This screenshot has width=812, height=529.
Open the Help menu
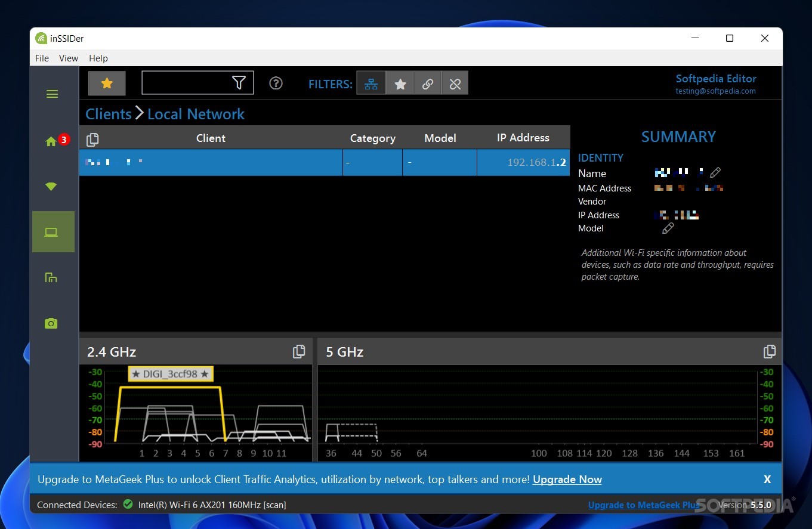[x=98, y=58]
